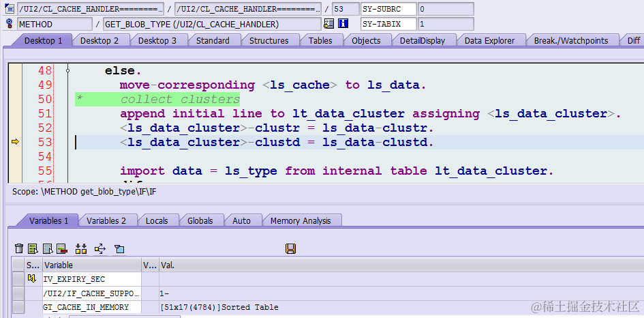Click line number 55 in the gutter

[x=45, y=171]
